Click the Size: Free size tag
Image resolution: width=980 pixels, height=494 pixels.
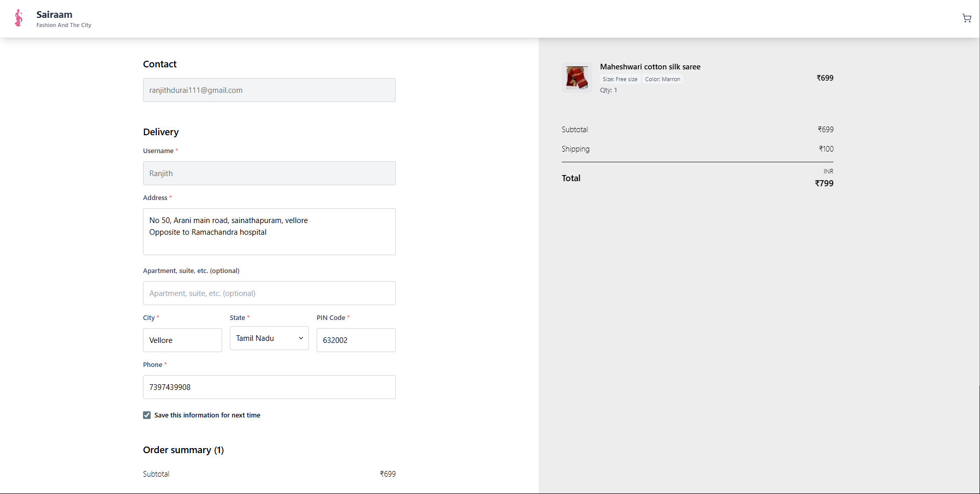[x=619, y=79]
